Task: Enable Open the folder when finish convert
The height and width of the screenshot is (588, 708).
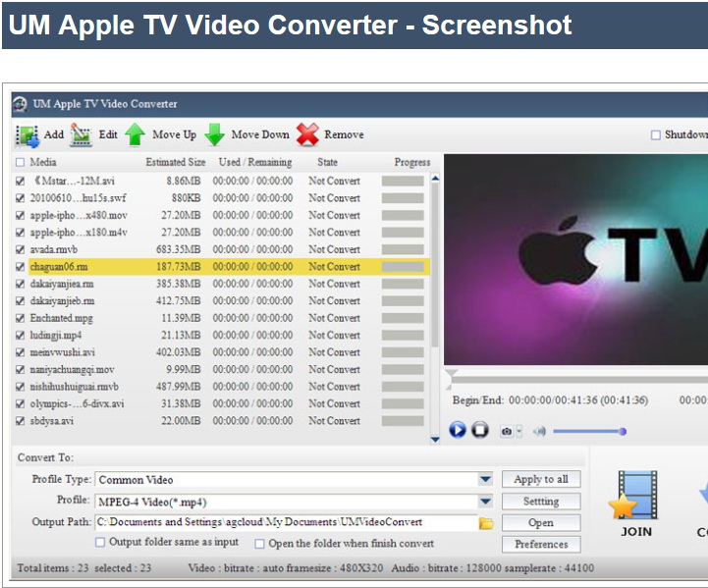Action: [x=259, y=544]
